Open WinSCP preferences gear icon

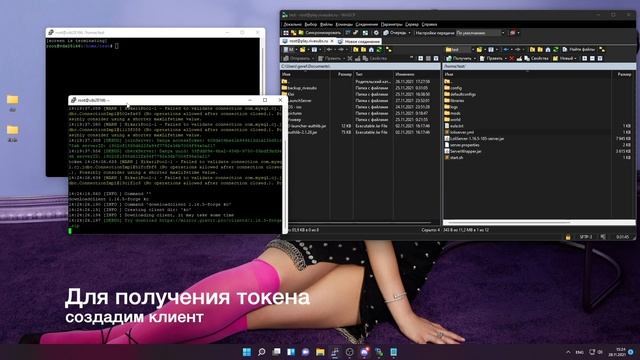[376, 33]
